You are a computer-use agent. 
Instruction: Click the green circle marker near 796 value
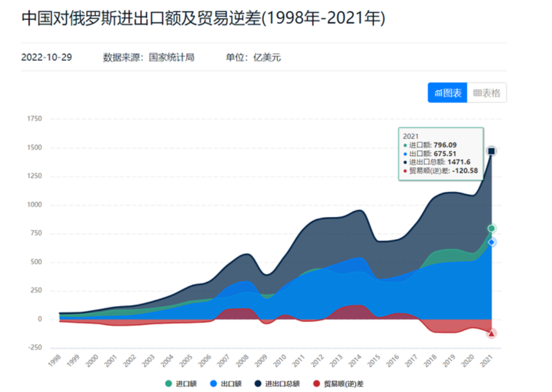[491, 228]
